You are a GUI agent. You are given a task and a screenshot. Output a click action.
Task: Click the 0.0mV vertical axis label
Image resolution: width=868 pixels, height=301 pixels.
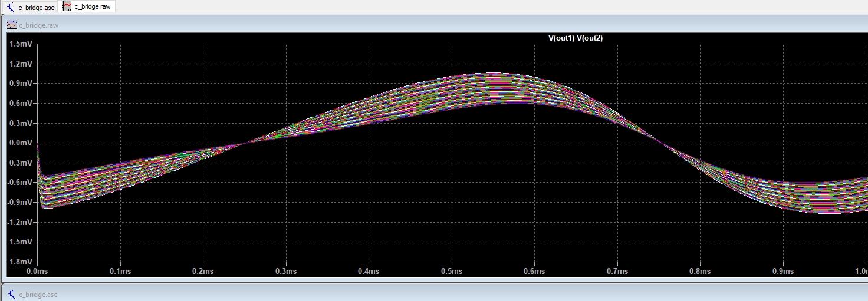click(x=21, y=143)
